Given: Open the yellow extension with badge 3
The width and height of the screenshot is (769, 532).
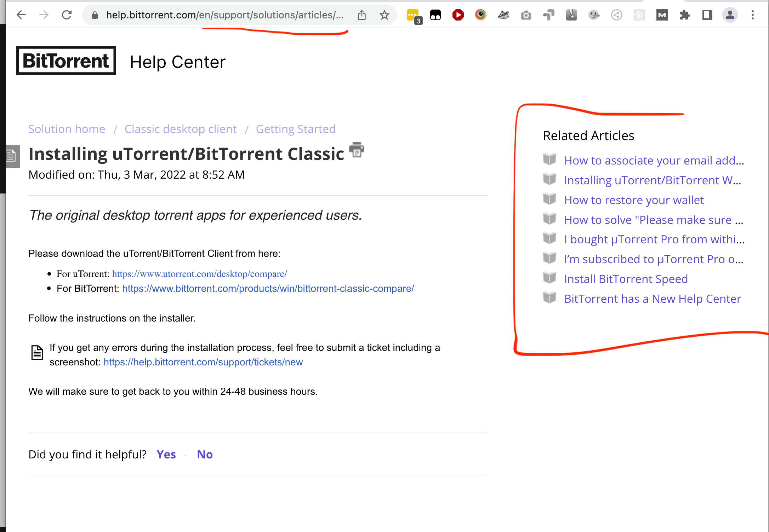Looking at the screenshot, I should tap(414, 16).
